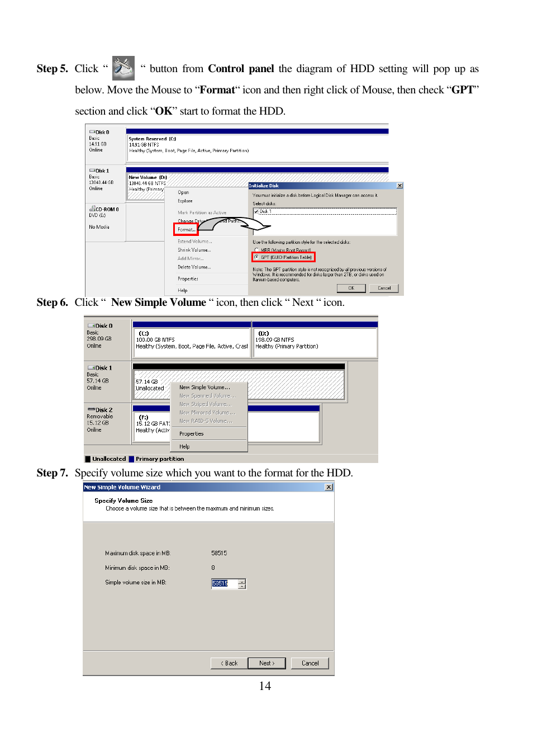Screen dimensions: 533x756
Task: Click the CD-ROM 0 drive icon
Action: tap(92, 209)
